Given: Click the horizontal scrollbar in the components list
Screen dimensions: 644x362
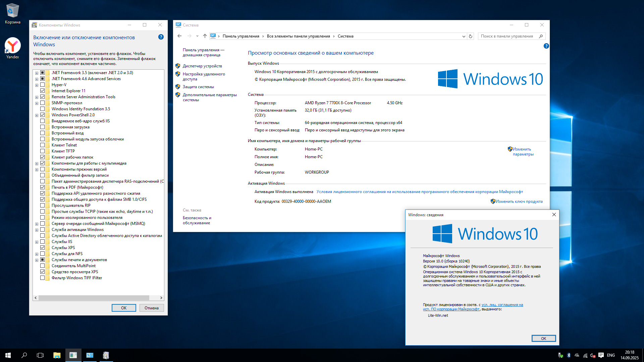Looking at the screenshot, I should tap(94, 298).
